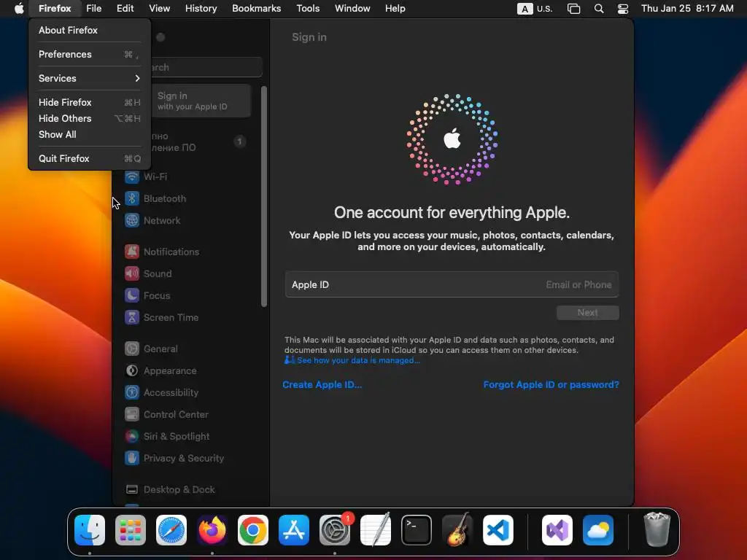
Task: Click the date and time in menu bar
Action: point(687,8)
